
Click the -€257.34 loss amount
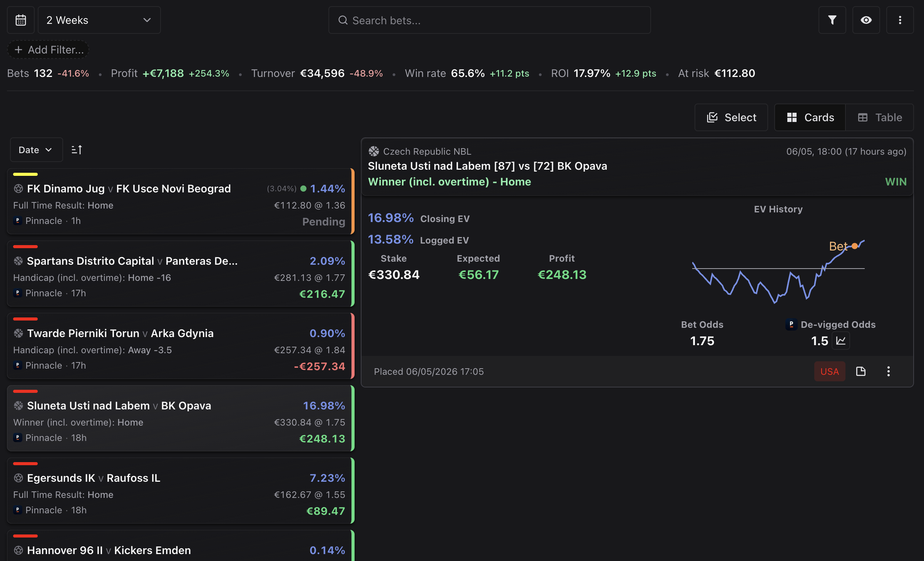[x=319, y=366]
